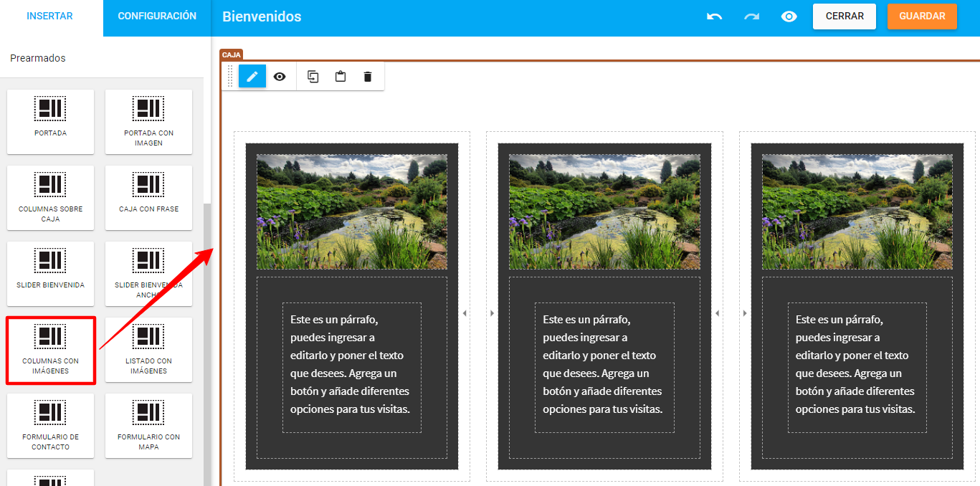Click the paragraph text in middle column

coord(604,364)
